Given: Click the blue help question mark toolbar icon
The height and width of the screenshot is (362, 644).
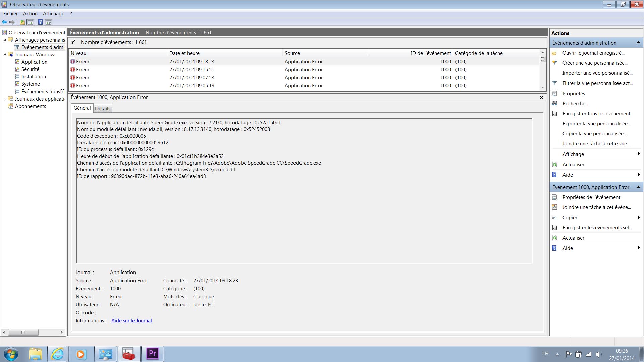Looking at the screenshot, I should pos(40,22).
